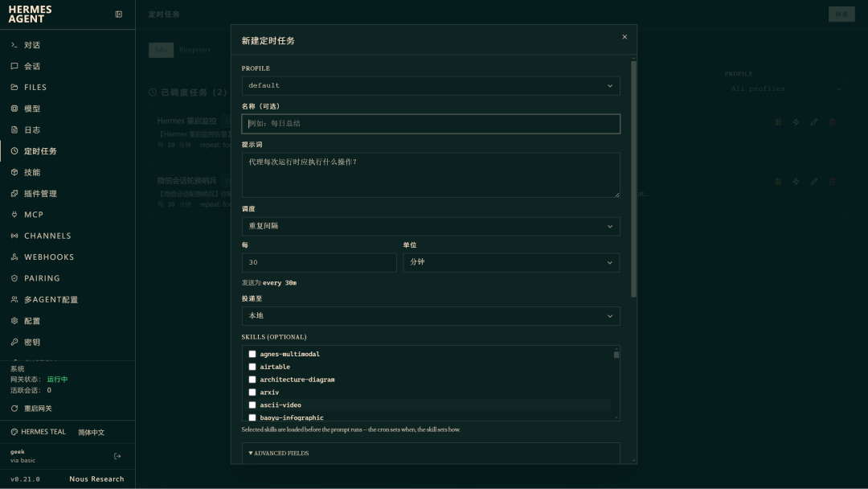868x489 pixels.
Task: Open the 配置 sidebar item
Action: click(x=68, y=321)
